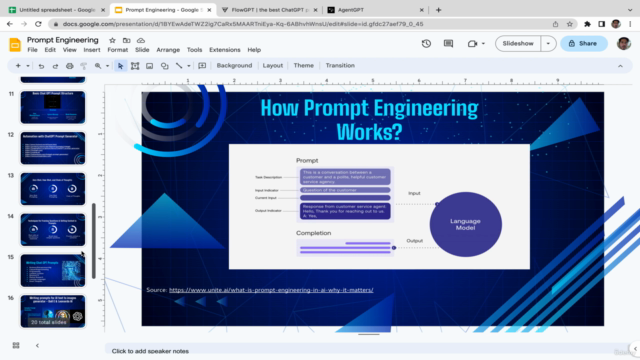The width and height of the screenshot is (640, 360).
Task: Click the Google Slides home logo
Action: [x=15, y=44]
